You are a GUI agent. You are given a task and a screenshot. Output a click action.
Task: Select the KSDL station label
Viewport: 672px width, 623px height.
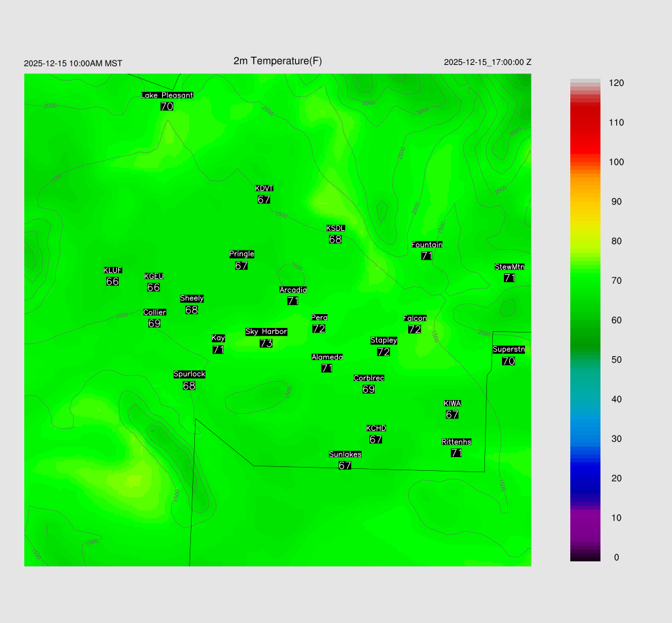click(335, 228)
